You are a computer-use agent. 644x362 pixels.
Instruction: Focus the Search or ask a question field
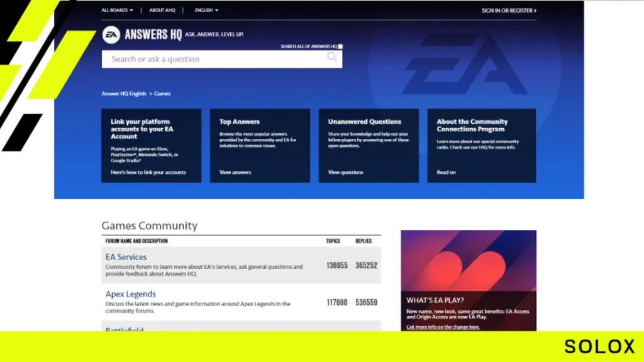pos(222,59)
